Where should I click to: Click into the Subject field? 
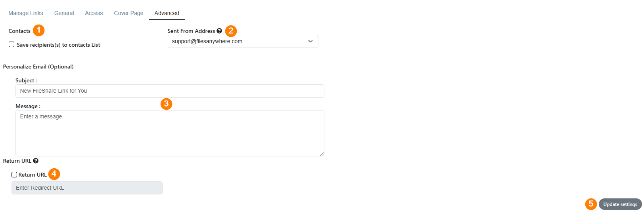[x=170, y=91]
